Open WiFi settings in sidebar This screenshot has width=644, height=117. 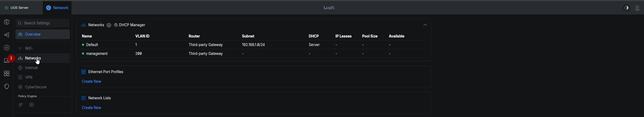[x=29, y=48]
